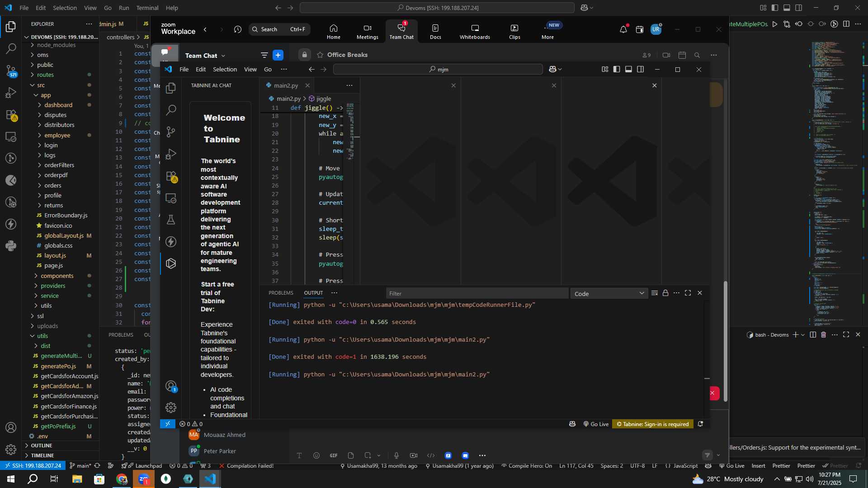Click mjm editor minimap
The width and height of the screenshot is (868, 488).
350,131
